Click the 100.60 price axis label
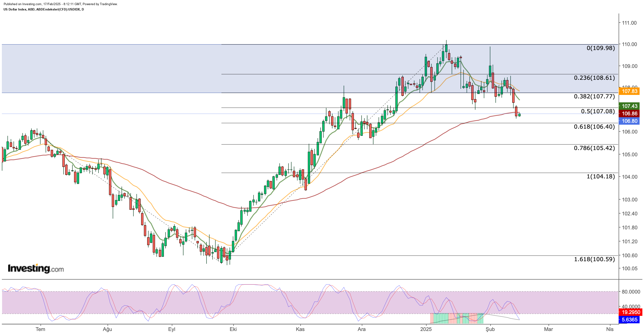644x334 pixels. 629,256
